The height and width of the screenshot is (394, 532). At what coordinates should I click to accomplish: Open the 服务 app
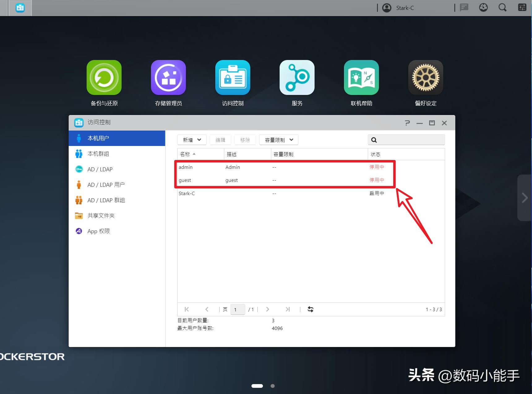pos(297,78)
